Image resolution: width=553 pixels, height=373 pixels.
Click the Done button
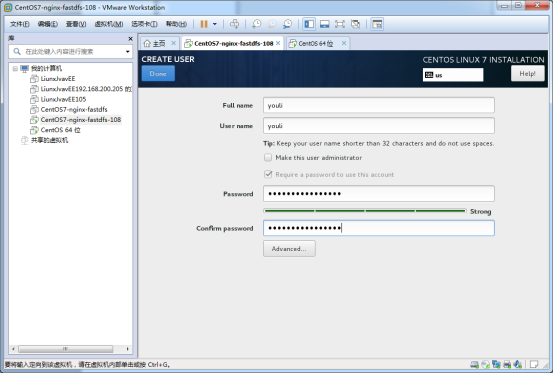click(158, 74)
